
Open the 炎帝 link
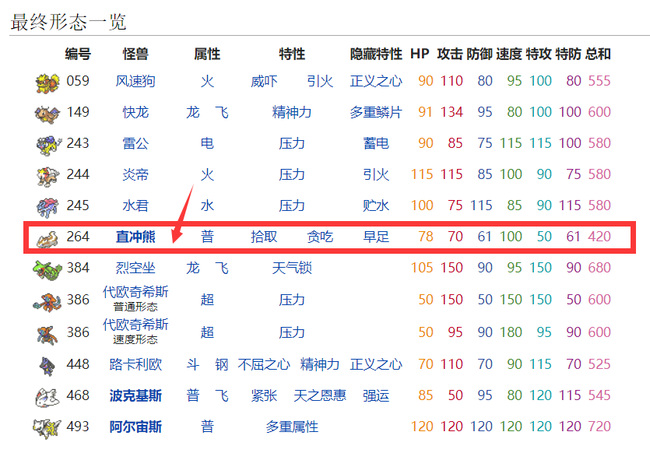click(x=135, y=174)
